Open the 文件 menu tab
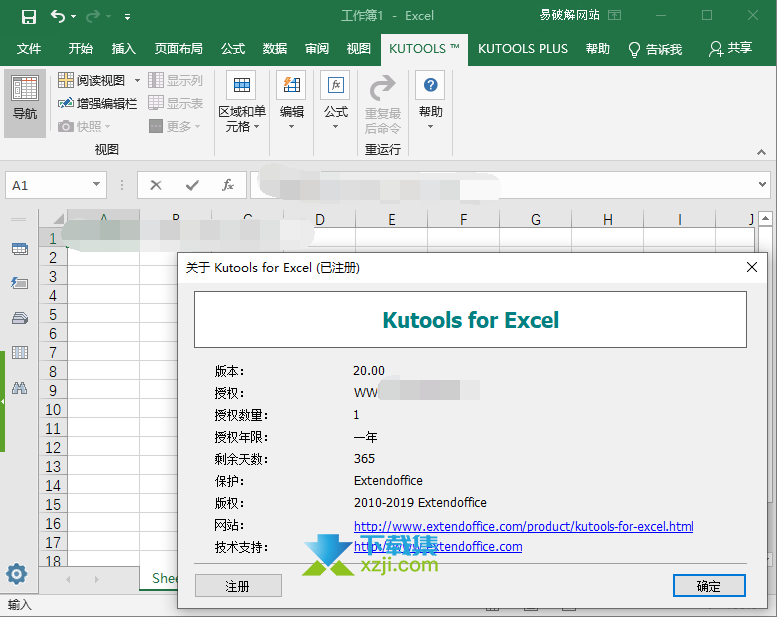Viewport: 778px width, 617px height. point(29,49)
